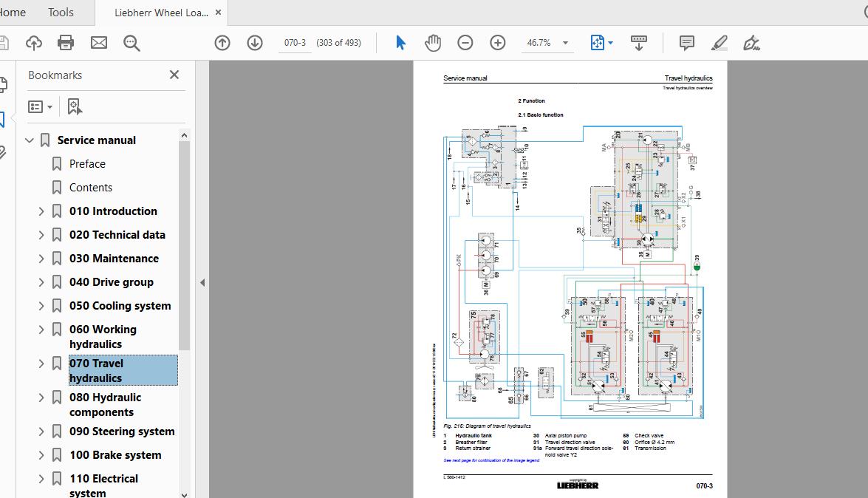Screen dimensions: 868x498
Task: Expand the 040 Drive group bookmark
Action: (41, 282)
